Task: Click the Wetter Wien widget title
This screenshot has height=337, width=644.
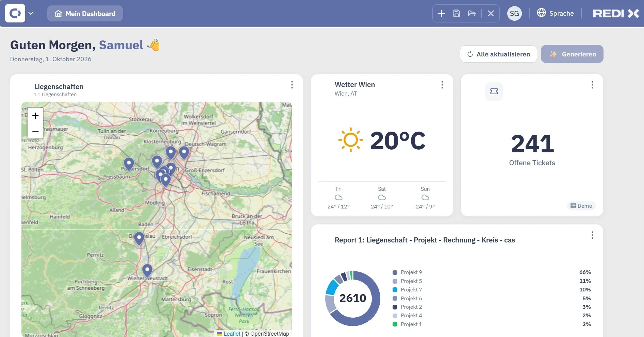Action: [355, 84]
